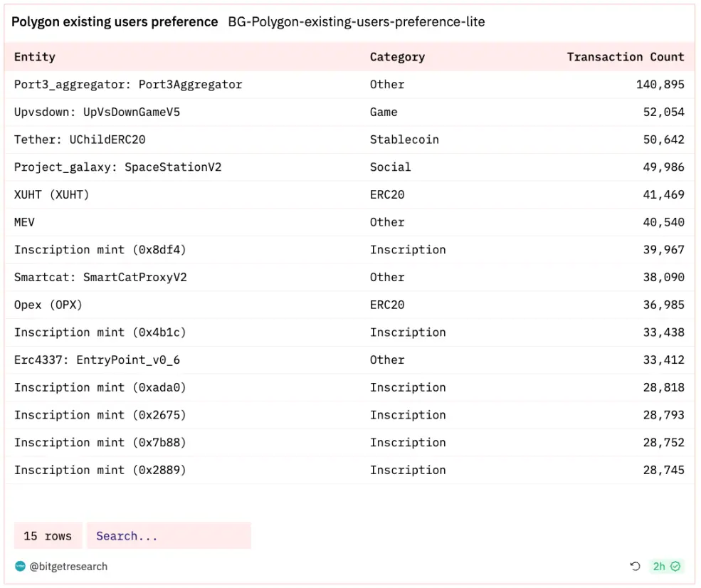Click the green 2h freshness check badge

point(667,567)
